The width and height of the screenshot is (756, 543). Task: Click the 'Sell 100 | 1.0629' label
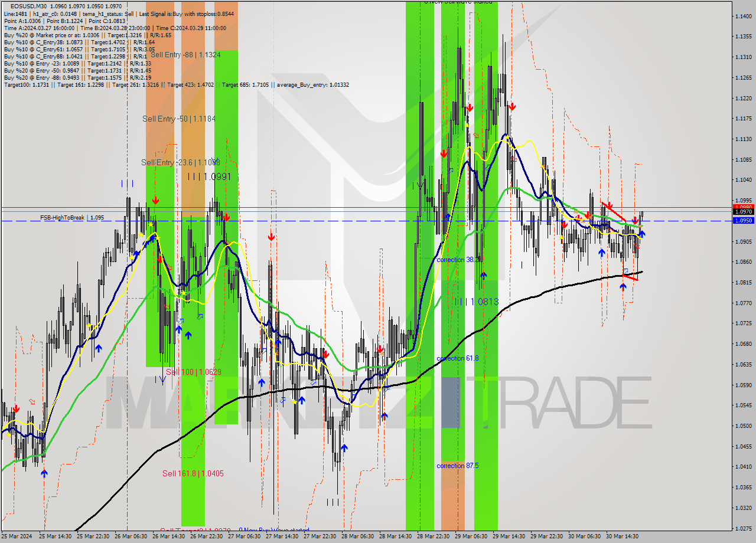click(x=193, y=372)
